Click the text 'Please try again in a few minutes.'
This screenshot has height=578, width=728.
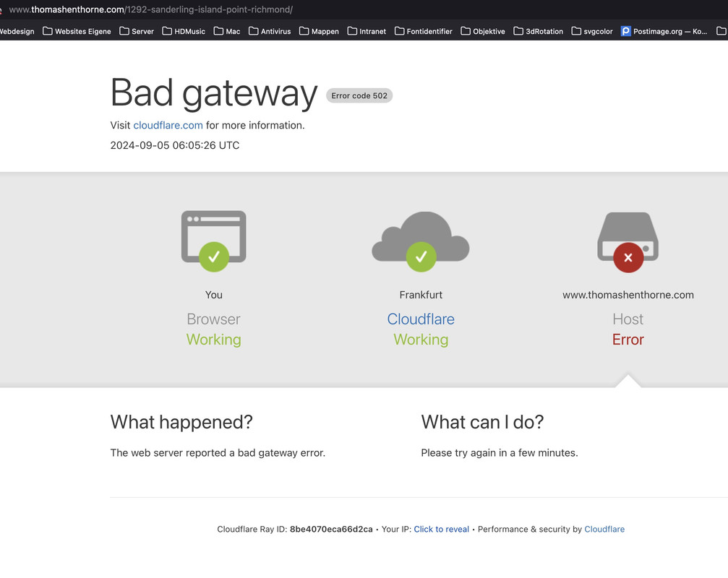click(500, 453)
